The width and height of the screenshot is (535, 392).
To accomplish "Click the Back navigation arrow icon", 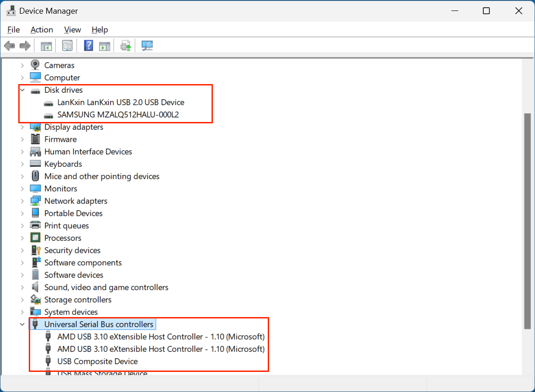I will (9, 45).
